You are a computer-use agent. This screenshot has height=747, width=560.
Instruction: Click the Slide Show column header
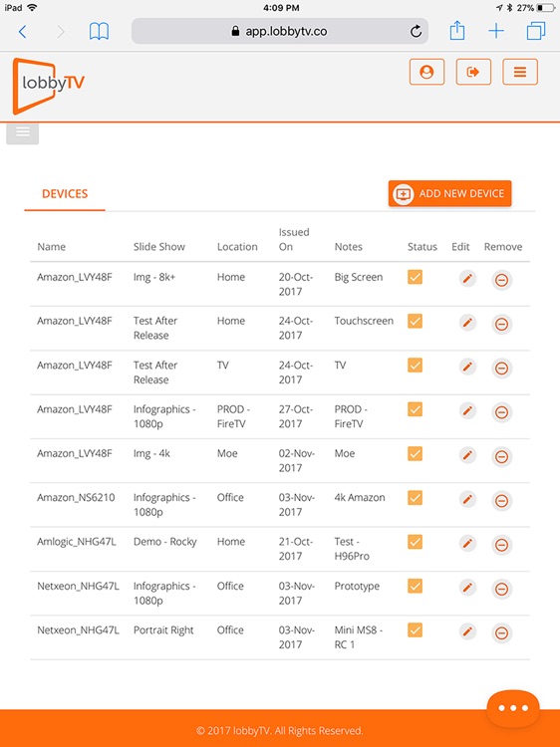pyautogui.click(x=159, y=247)
